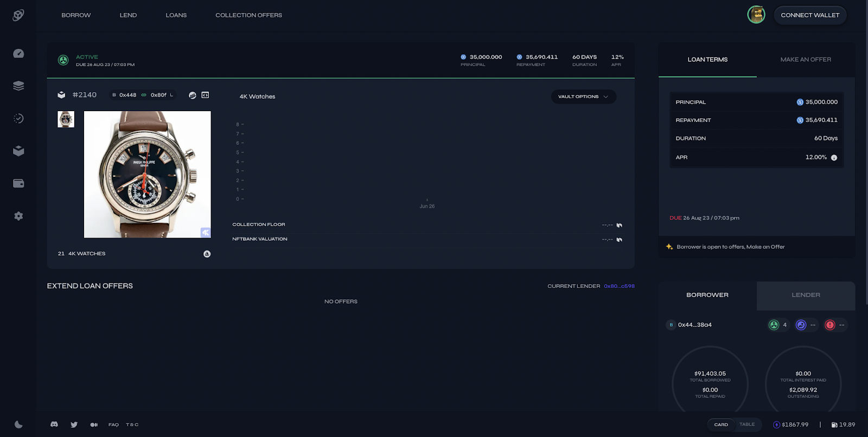Screen dimensions: 868x437
Task: Select the small watch thumbnail
Action: [x=66, y=119]
